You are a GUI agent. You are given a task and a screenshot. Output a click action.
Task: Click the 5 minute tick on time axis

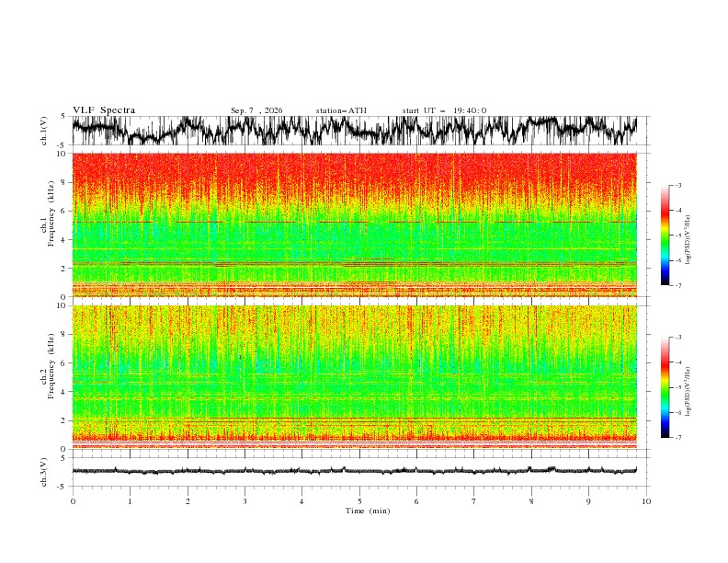pos(359,501)
